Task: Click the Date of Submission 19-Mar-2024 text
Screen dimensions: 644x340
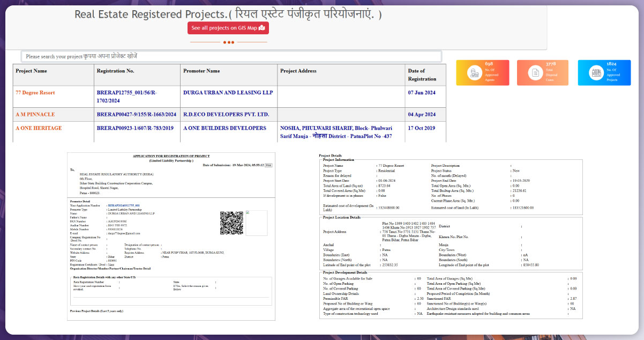Action: (234, 165)
